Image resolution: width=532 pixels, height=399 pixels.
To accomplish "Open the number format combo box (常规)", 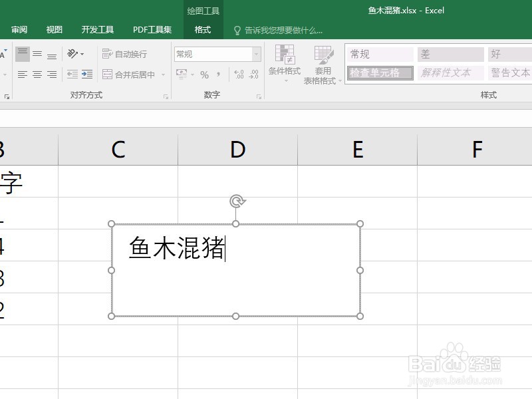I will coord(217,55).
